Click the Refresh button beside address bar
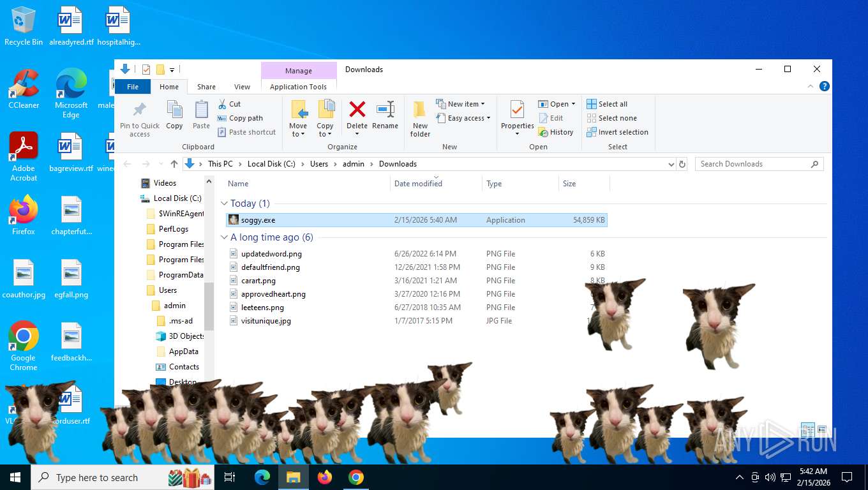The width and height of the screenshot is (868, 490). tap(682, 164)
